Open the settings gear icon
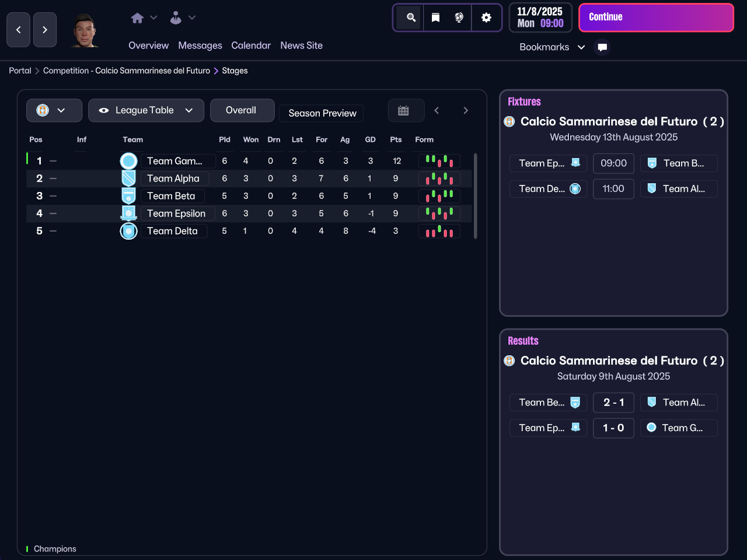Screen dimensions: 747x560 [486, 17]
